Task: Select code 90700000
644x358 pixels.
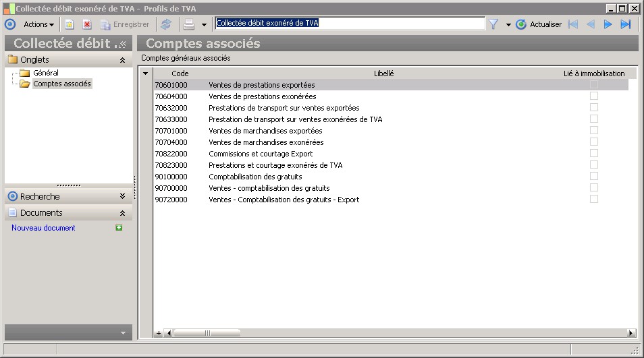Action: 171,188
